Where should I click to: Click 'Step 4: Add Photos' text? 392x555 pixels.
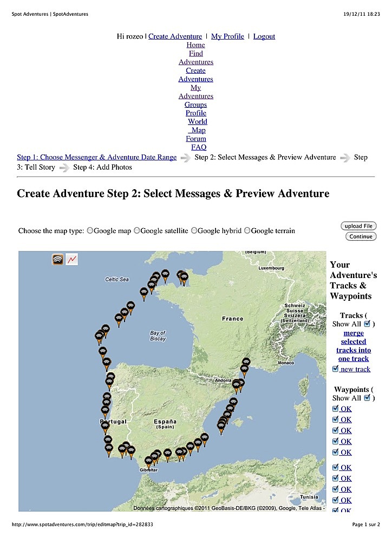102,167
